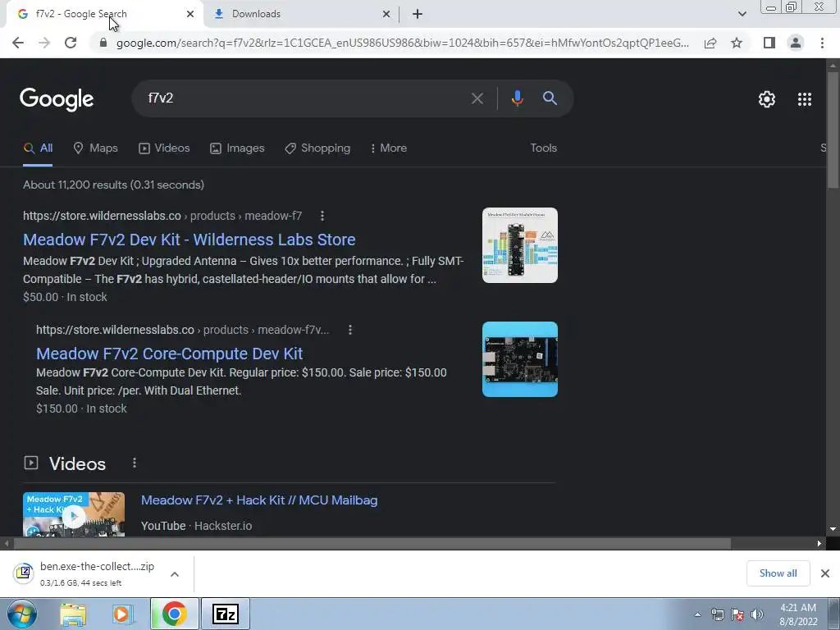Open the Chrome profile avatar
840x630 pixels.
coord(796,43)
